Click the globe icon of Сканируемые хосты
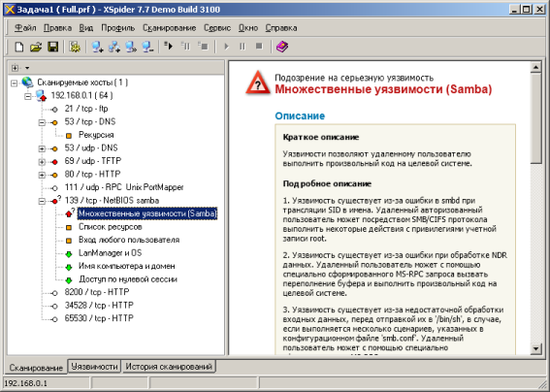The height and width of the screenshot is (392, 550). (x=27, y=82)
